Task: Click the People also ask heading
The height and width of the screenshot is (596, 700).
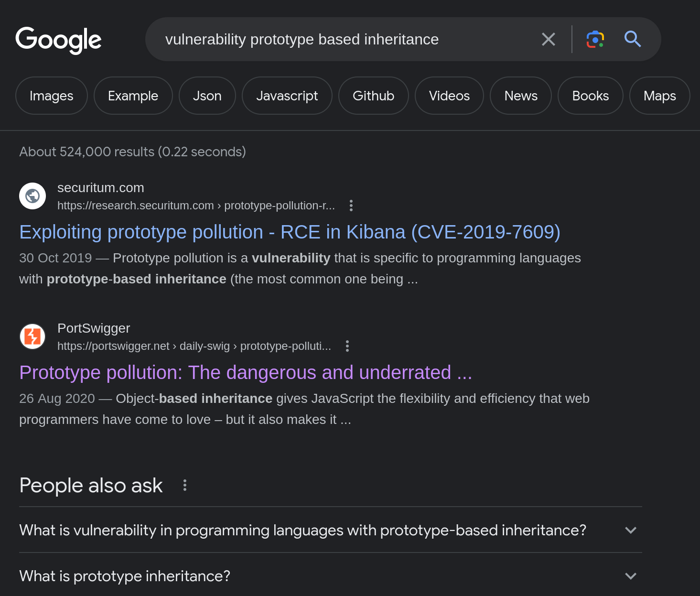Action: [x=91, y=486]
